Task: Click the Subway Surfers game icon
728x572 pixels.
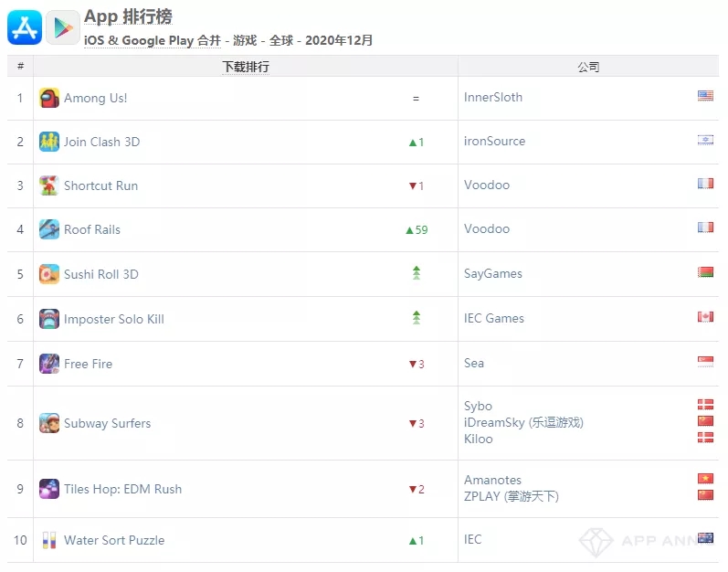Action: pos(49,423)
